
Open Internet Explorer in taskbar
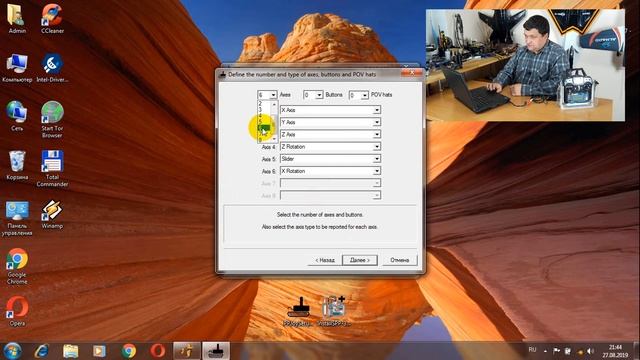coord(42,351)
